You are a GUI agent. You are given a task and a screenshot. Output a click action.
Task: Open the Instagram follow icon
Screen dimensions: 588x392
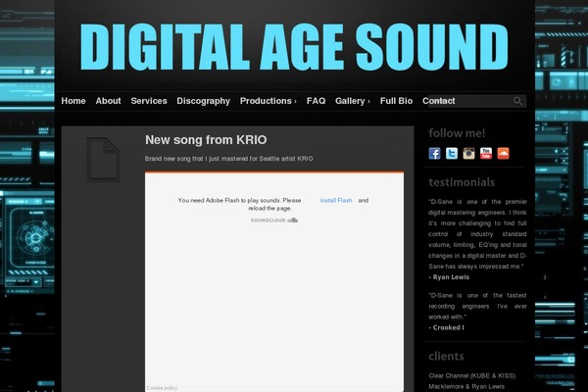point(468,154)
